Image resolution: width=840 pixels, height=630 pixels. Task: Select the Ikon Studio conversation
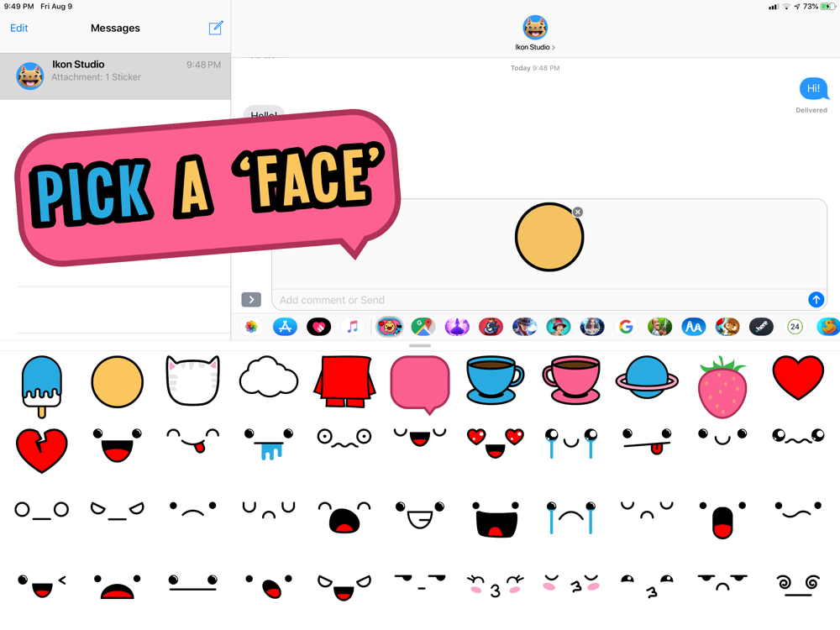pos(115,76)
